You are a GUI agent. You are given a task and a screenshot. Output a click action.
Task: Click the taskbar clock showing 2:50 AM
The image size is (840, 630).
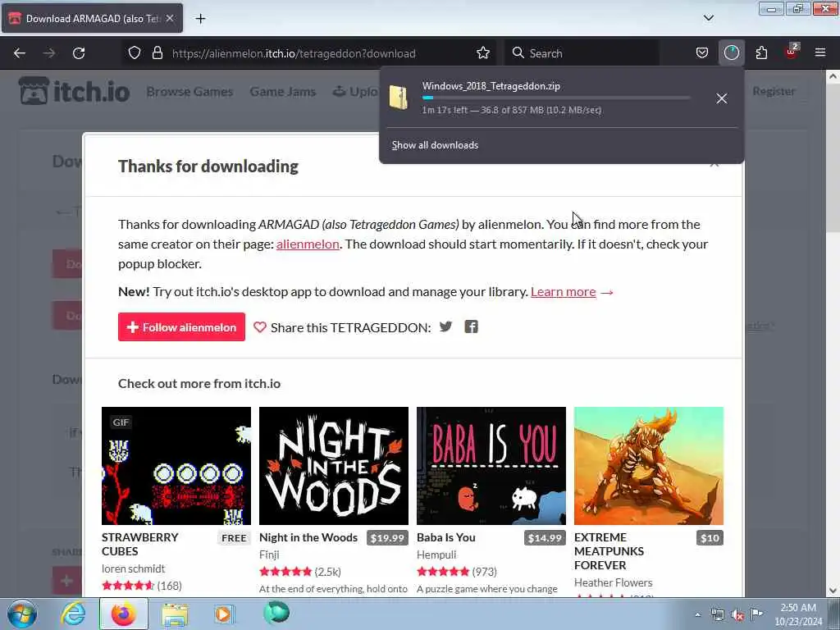click(797, 614)
